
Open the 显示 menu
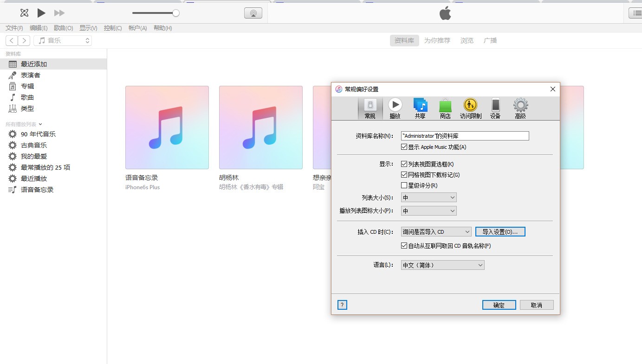click(x=88, y=28)
